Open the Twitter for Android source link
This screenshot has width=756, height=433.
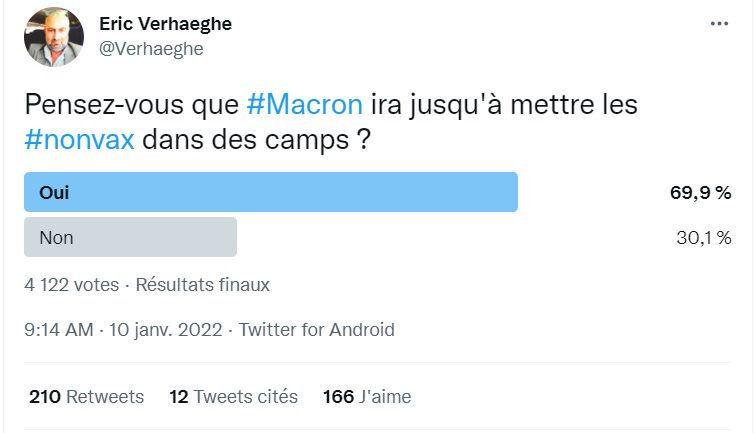coord(317,330)
